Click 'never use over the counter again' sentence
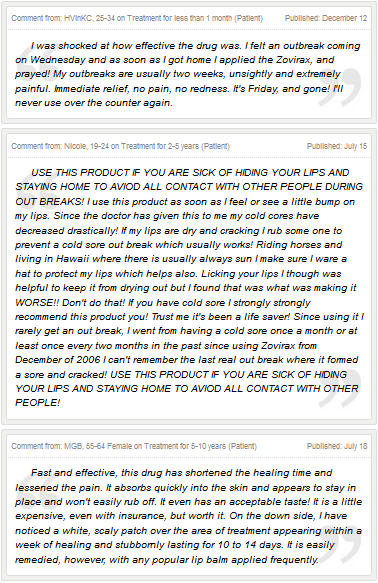Image resolution: width=378 pixels, height=583 pixels. pos(94,103)
